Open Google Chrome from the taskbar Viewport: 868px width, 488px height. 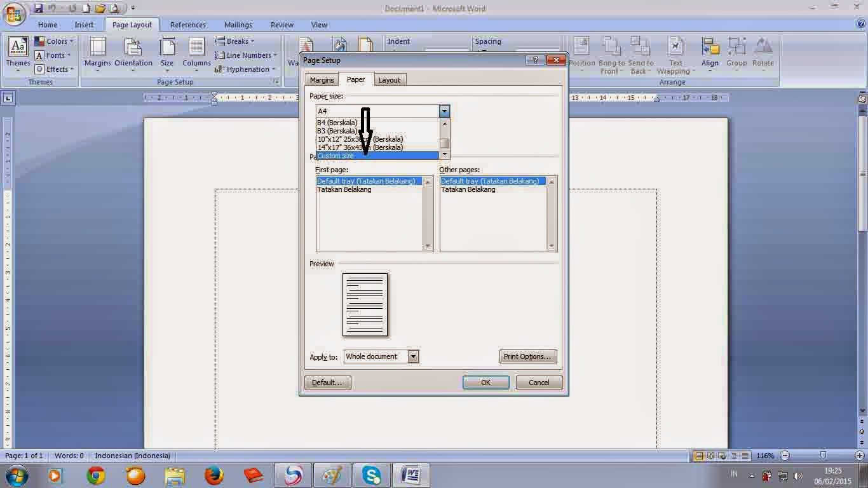96,475
